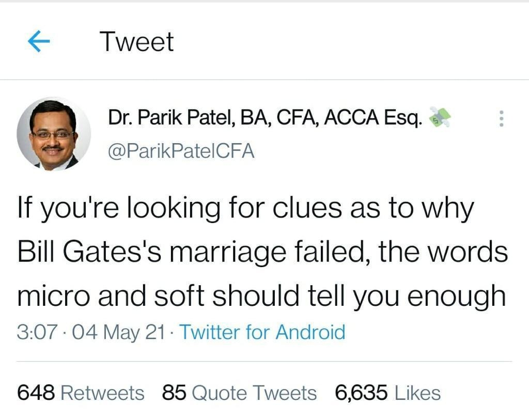View the 648 Retweets list
The height and width of the screenshot is (420, 529).
pos(81,393)
